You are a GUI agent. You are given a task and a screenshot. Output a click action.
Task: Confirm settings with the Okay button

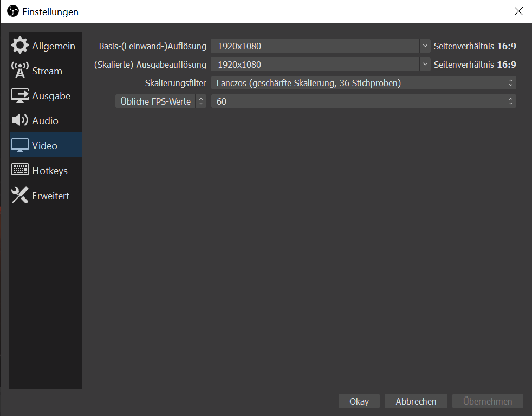coord(359,401)
